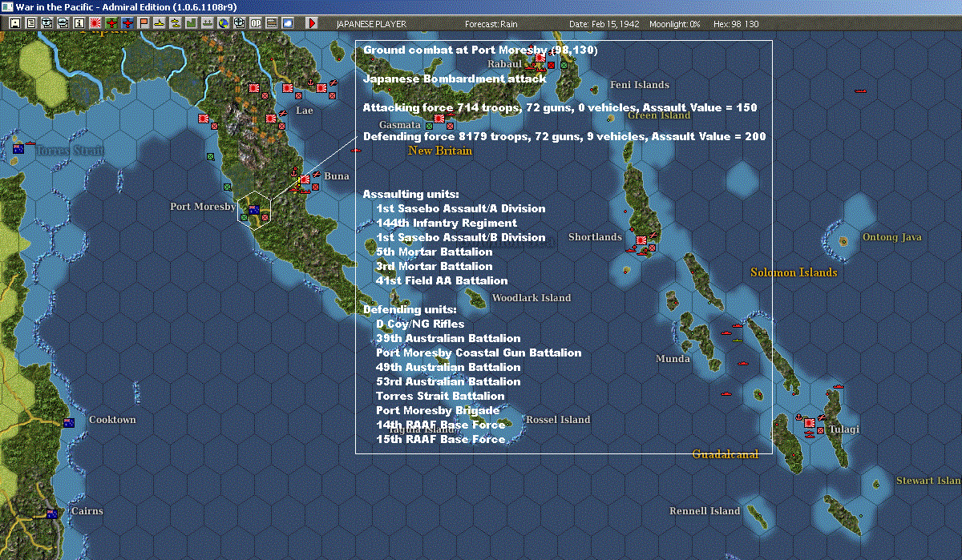This screenshot has width=962, height=560.
Task: Click the Solomon Islands region label
Action: 794,272
